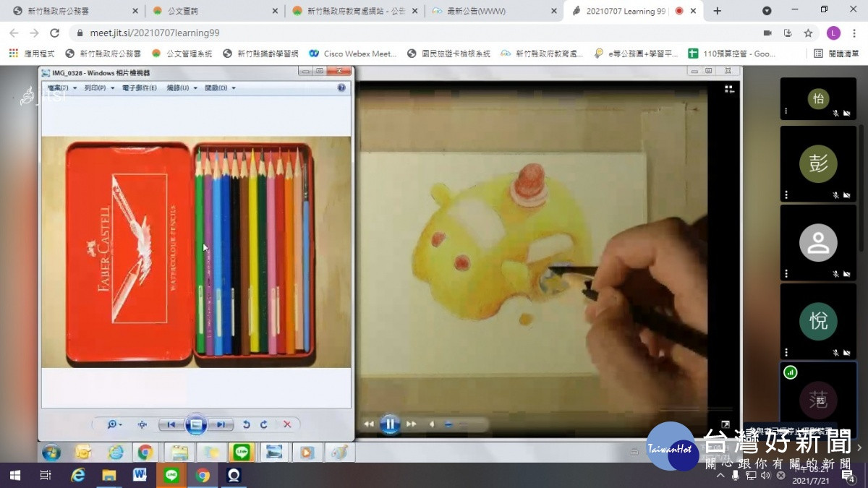
Task: Open File Explorer on the Windows 10 taskbar
Action: [109, 475]
